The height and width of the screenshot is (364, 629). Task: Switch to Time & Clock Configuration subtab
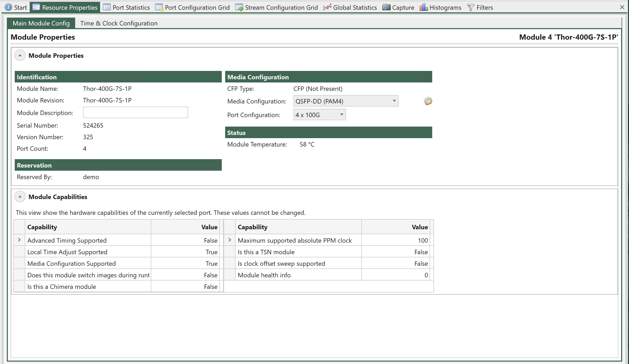pyautogui.click(x=119, y=23)
